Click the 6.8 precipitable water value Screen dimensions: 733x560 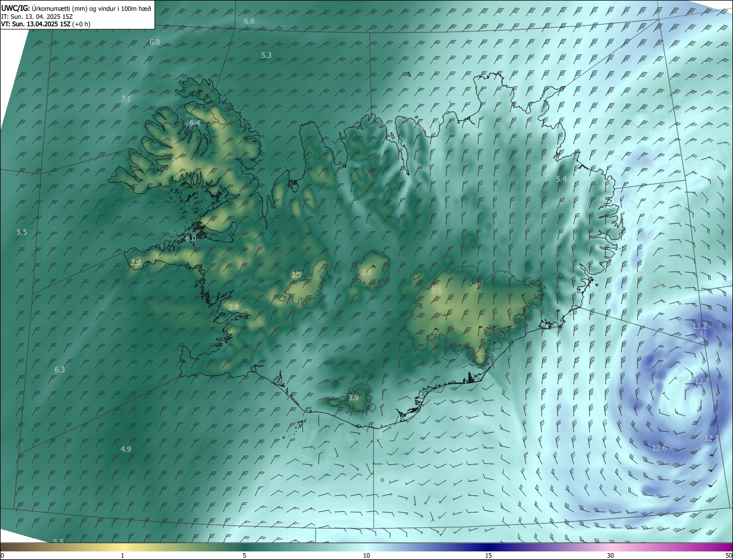(155, 42)
